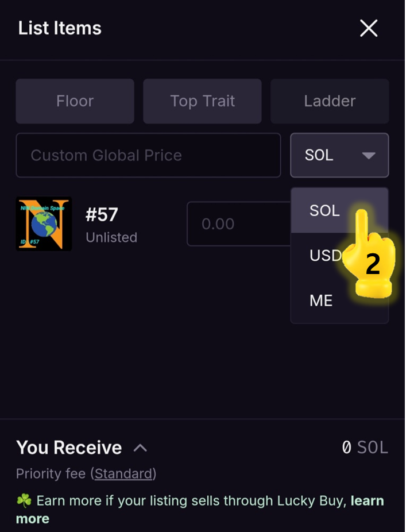
Task: Choose SOL from the currency list
Action: click(x=325, y=211)
